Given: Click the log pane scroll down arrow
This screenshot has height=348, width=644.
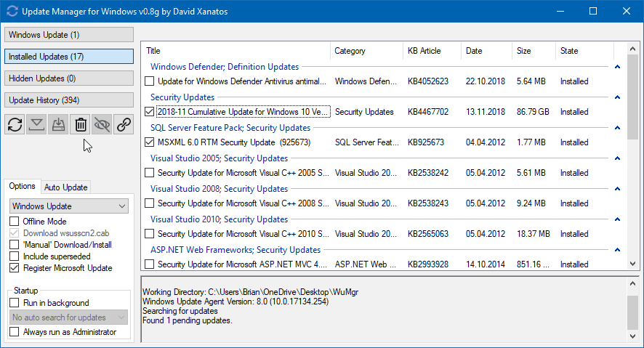Looking at the screenshot, I should pos(633,336).
